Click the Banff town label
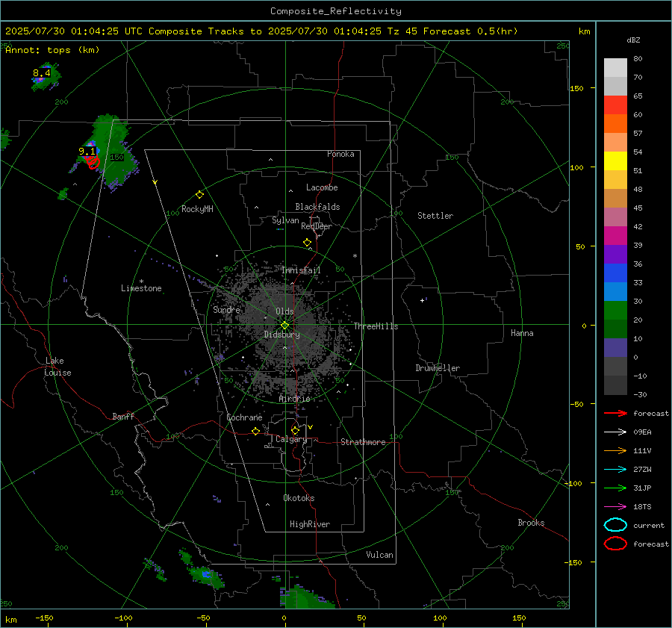This screenshot has height=628, width=672. pyautogui.click(x=123, y=416)
